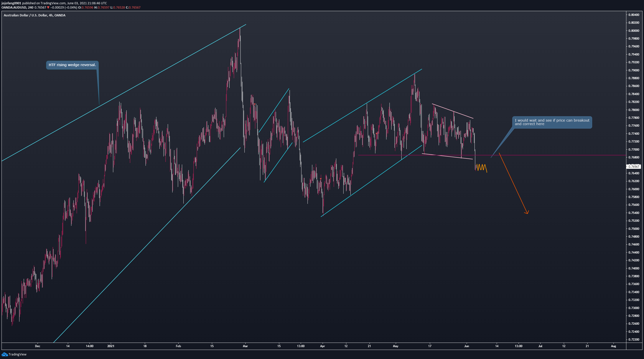Click the 0.72200 price axis label
This screenshot has height=359, width=644.
click(634, 340)
